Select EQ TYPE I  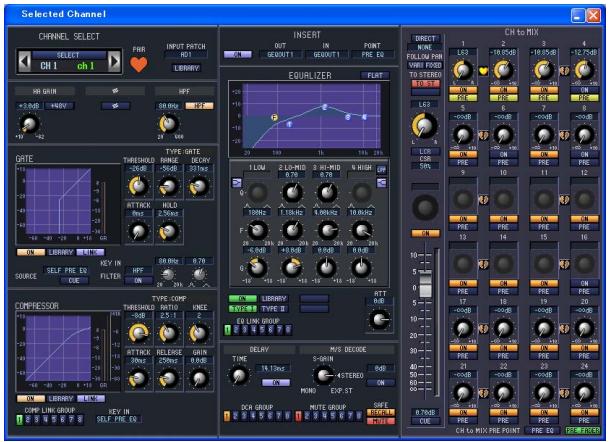click(x=242, y=309)
